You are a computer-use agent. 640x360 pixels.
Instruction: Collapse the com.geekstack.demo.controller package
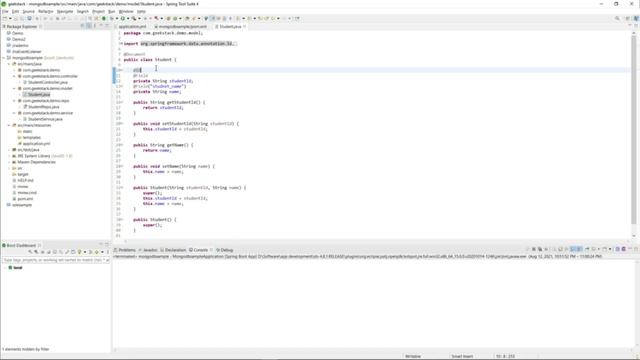pos(15,76)
